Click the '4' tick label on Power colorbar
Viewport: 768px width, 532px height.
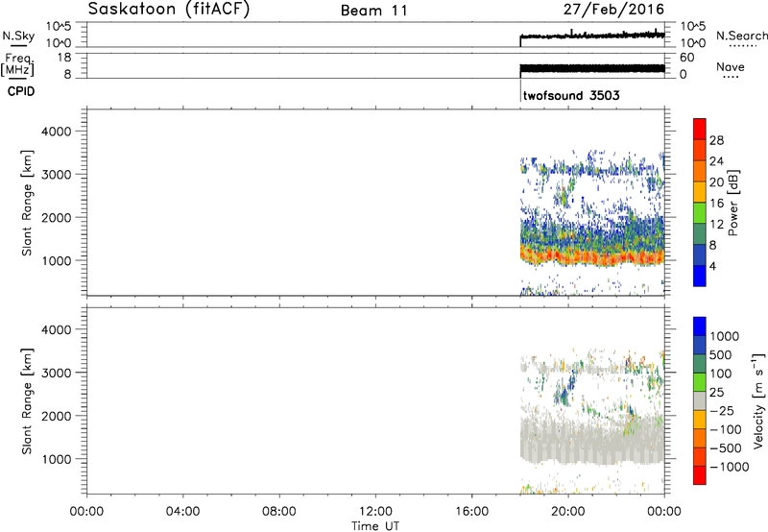712,266
